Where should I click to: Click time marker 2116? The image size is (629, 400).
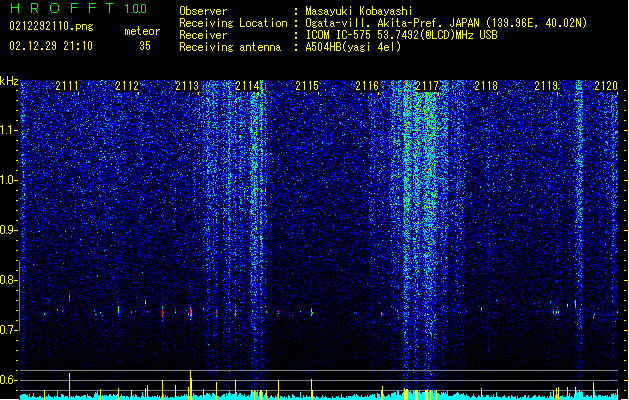tap(367, 85)
